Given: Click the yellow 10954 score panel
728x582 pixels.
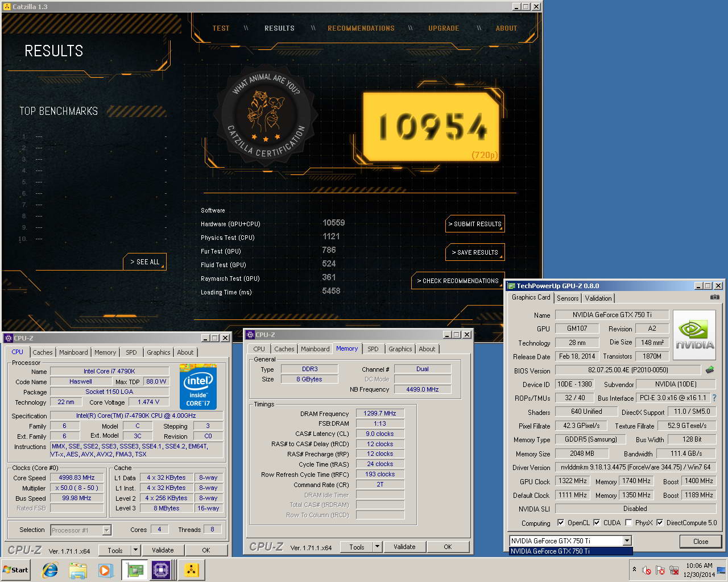Looking at the screenshot, I should coord(432,127).
